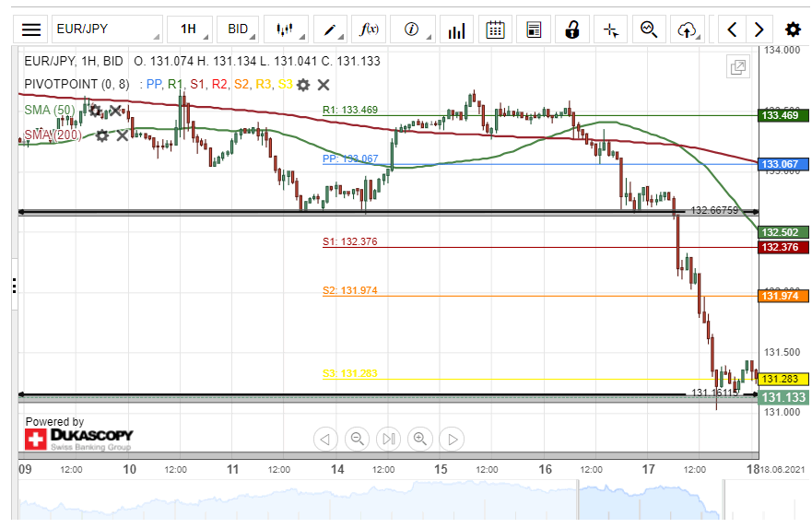This screenshot has width=812, height=528.
Task: Click the S3 131.283 price tag
Action: (783, 380)
